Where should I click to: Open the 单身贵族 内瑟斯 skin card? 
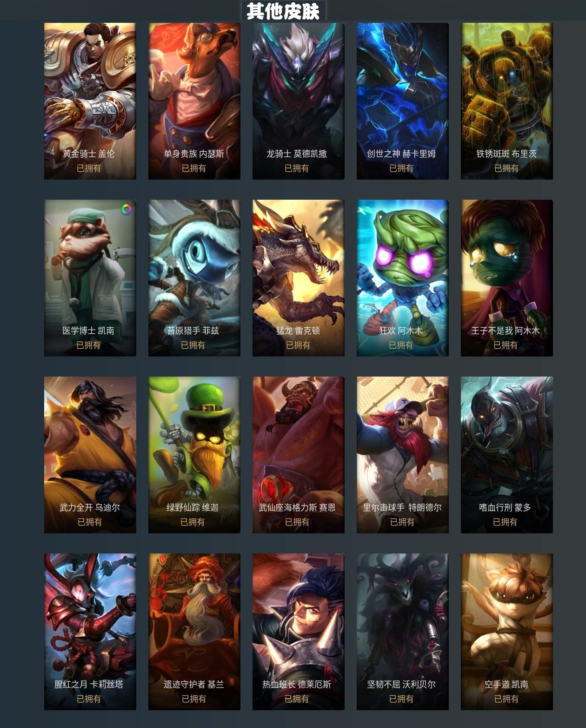click(x=194, y=101)
